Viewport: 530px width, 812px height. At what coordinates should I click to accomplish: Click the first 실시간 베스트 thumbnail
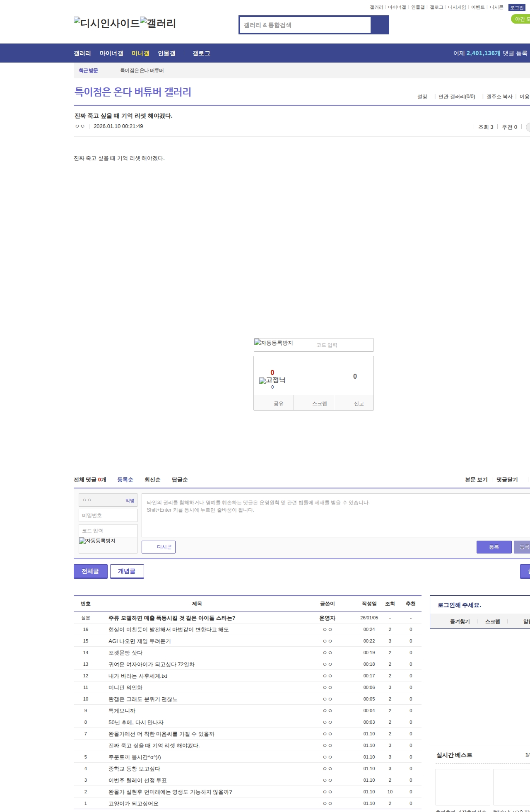click(463, 787)
